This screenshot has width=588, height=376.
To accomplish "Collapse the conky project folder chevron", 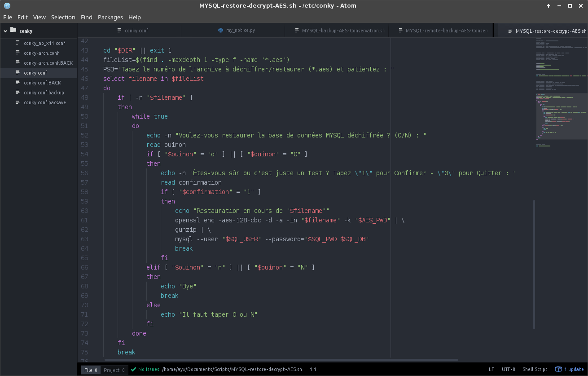I will [x=5, y=31].
